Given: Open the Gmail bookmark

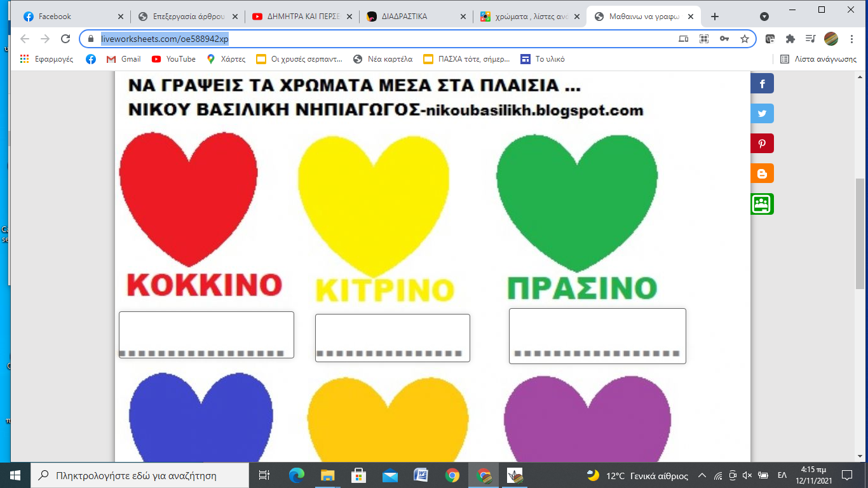Looking at the screenshot, I should tap(124, 59).
